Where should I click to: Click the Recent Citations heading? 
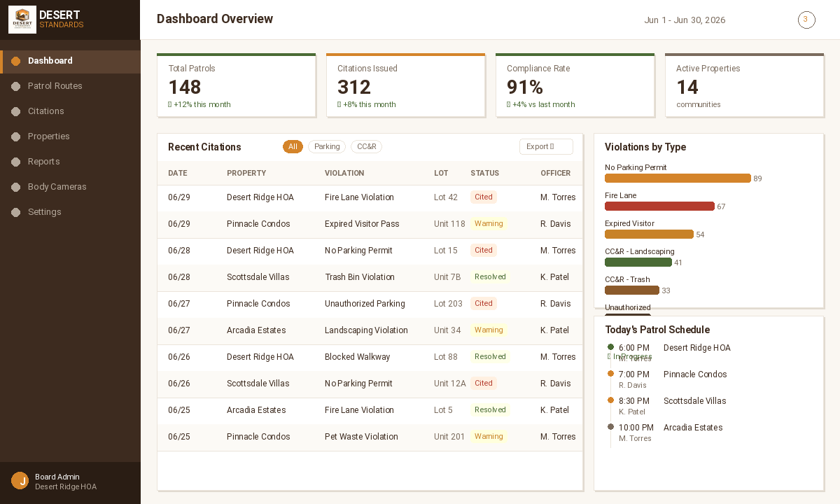click(204, 147)
